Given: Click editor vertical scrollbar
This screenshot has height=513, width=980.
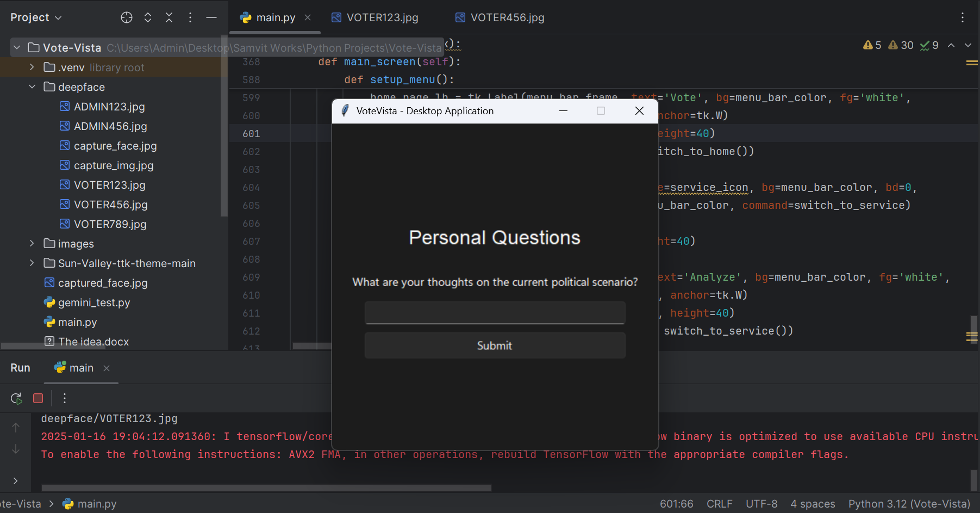Looking at the screenshot, I should coord(974,330).
